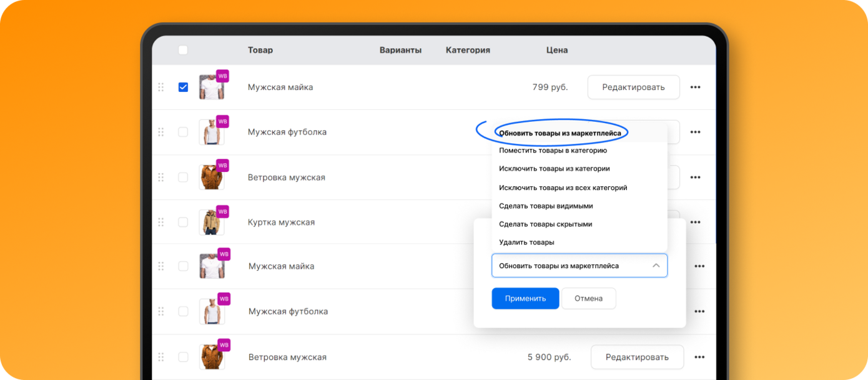Collapse the action dropdown using its chevron arrow
The image size is (868, 380).
[656, 266]
